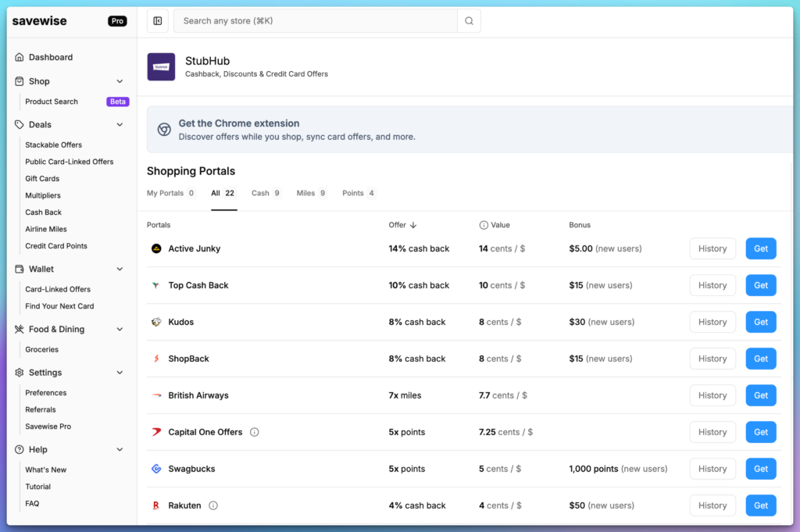Get the British Airways offer
Image resolution: width=800 pixels, height=532 pixels.
click(761, 395)
